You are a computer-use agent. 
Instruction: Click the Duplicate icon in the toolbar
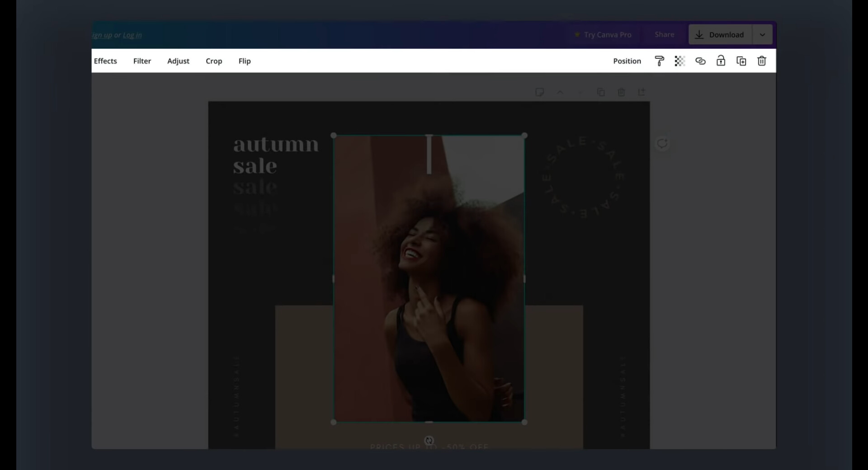click(x=741, y=61)
